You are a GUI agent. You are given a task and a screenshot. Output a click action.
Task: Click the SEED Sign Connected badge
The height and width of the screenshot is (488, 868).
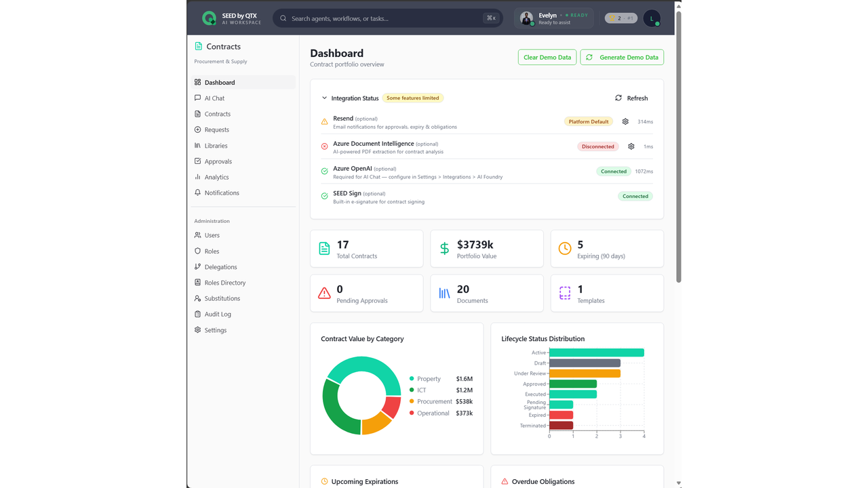[635, 196]
